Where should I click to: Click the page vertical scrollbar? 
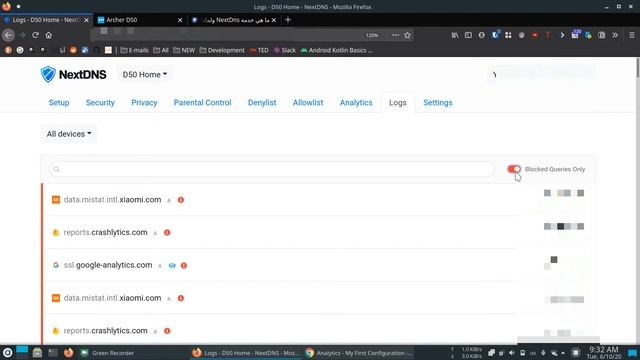637,67
